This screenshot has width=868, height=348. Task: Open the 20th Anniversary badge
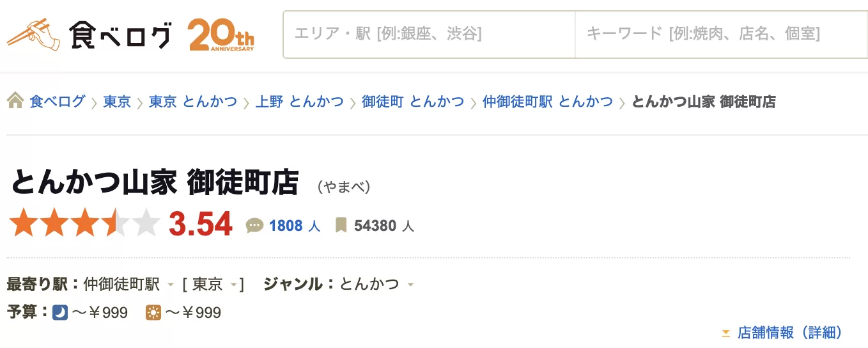tap(221, 35)
